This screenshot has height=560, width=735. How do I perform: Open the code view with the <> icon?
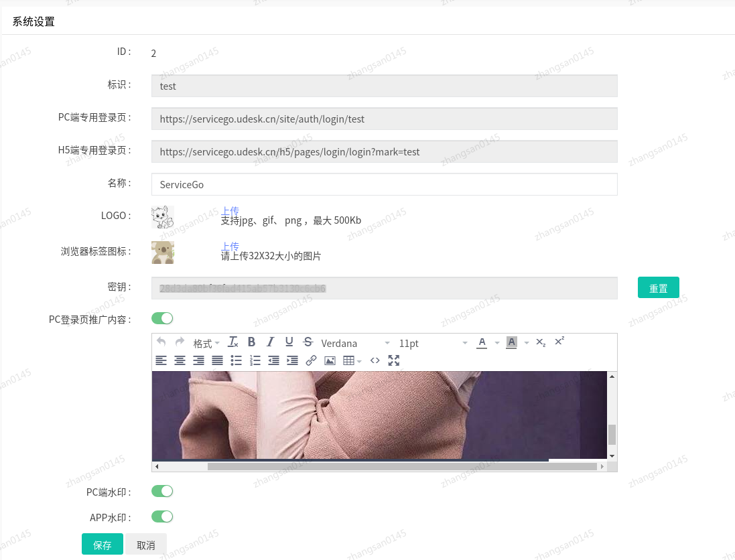tap(375, 360)
